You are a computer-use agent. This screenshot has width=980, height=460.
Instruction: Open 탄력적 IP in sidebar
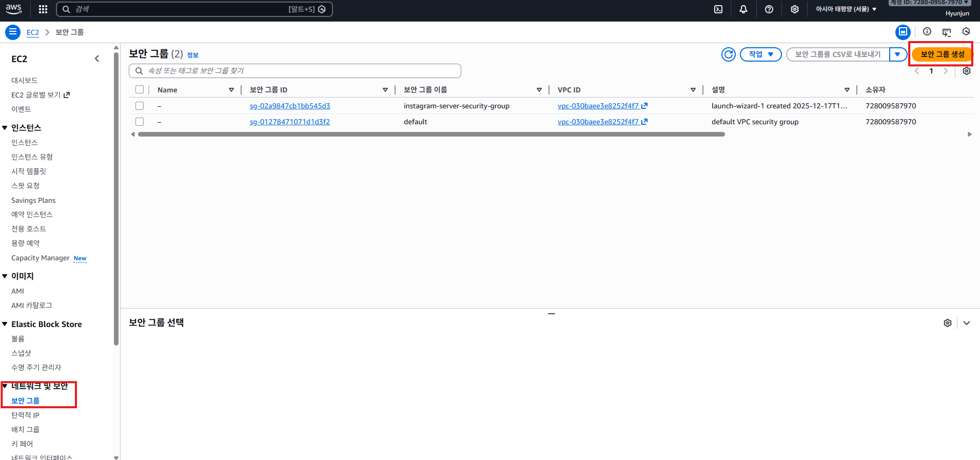tap(25, 415)
